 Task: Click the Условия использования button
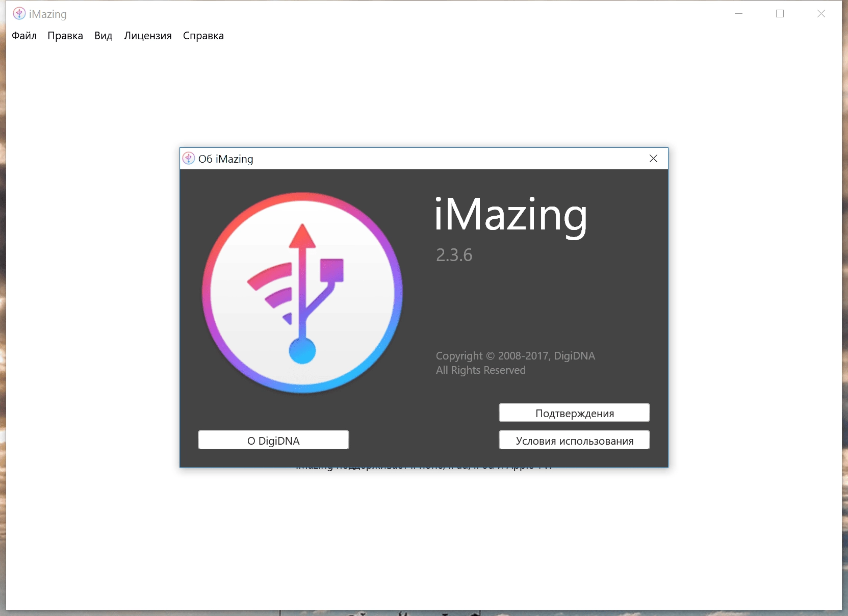pos(574,440)
